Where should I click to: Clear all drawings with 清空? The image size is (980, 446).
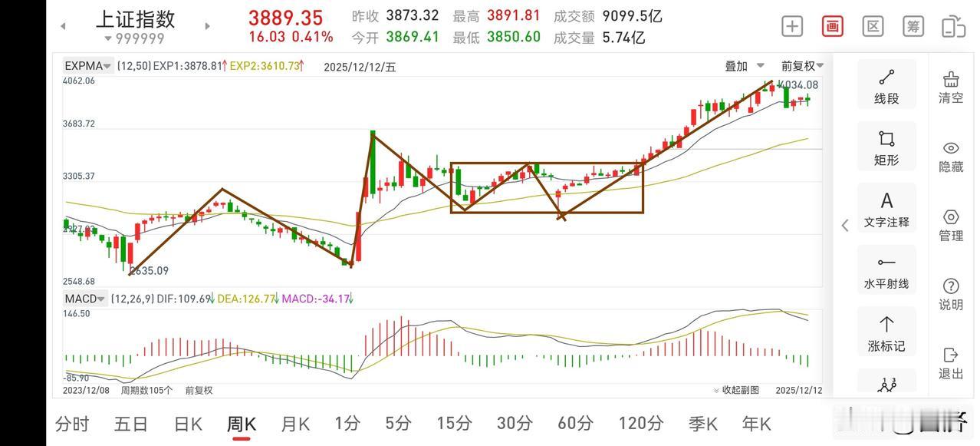click(951, 88)
